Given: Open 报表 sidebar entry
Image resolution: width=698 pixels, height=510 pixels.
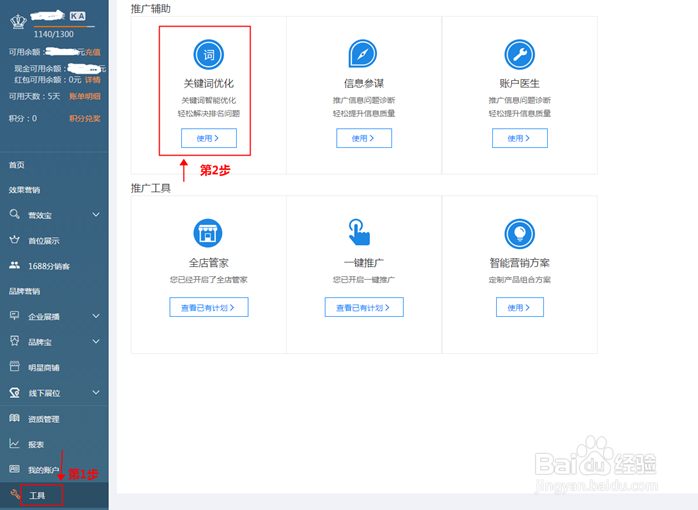Looking at the screenshot, I should 36,445.
